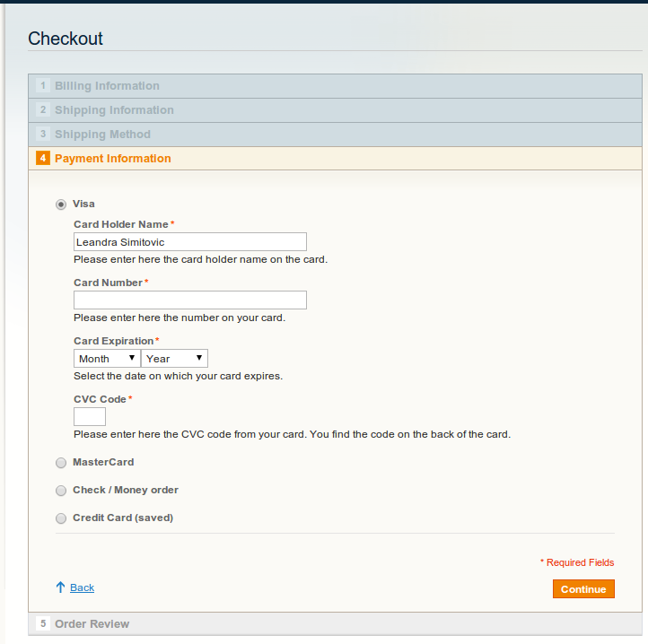Select Check / Money order option
Viewport: 648px width, 644px height.
click(x=61, y=491)
